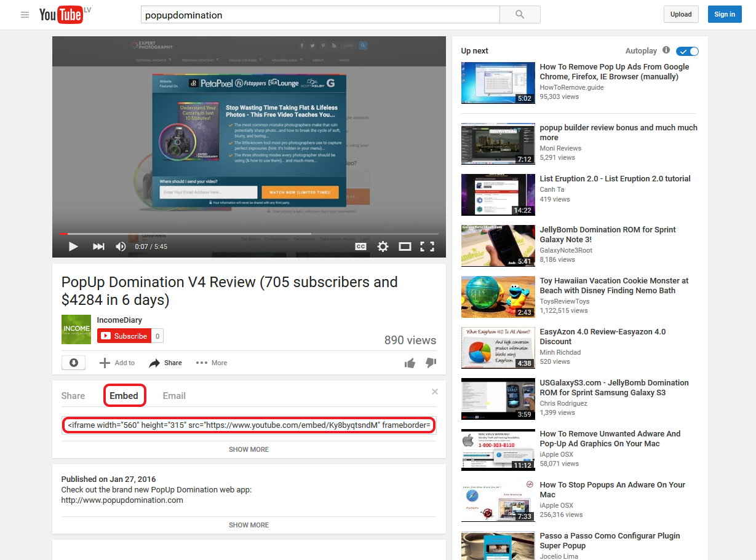The height and width of the screenshot is (560, 756).
Task: Open popupdomination.com description link
Action: click(122, 500)
